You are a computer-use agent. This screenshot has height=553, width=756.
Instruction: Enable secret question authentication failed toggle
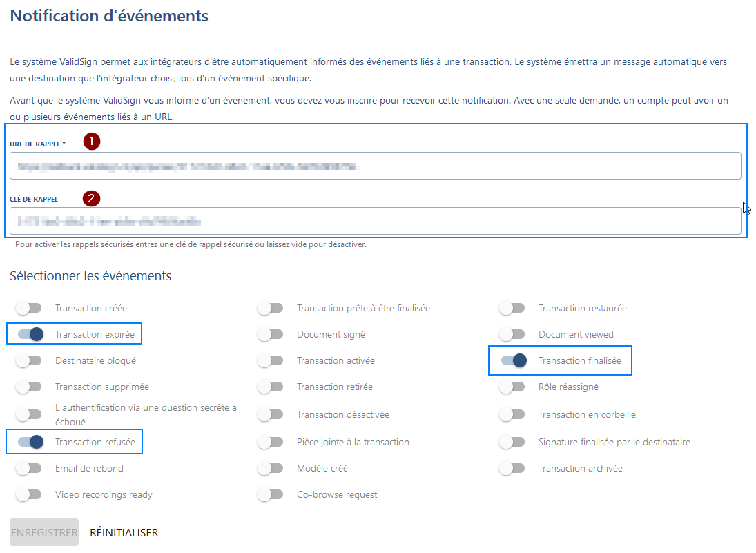point(29,414)
